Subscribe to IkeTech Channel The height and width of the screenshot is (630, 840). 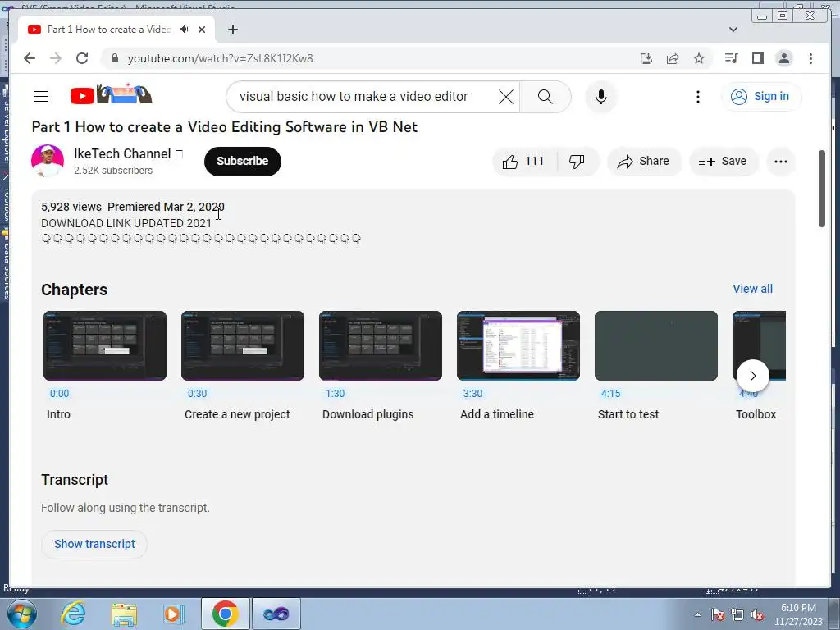click(x=243, y=162)
